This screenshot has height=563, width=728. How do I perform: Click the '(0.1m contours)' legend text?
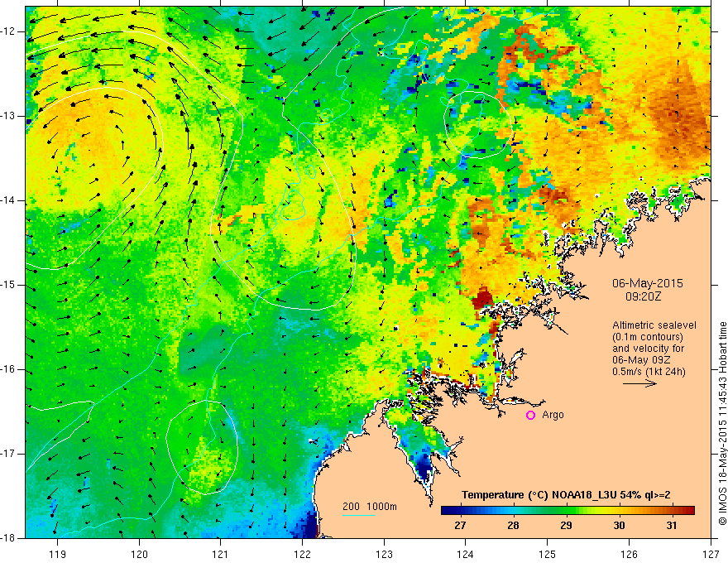click(648, 337)
